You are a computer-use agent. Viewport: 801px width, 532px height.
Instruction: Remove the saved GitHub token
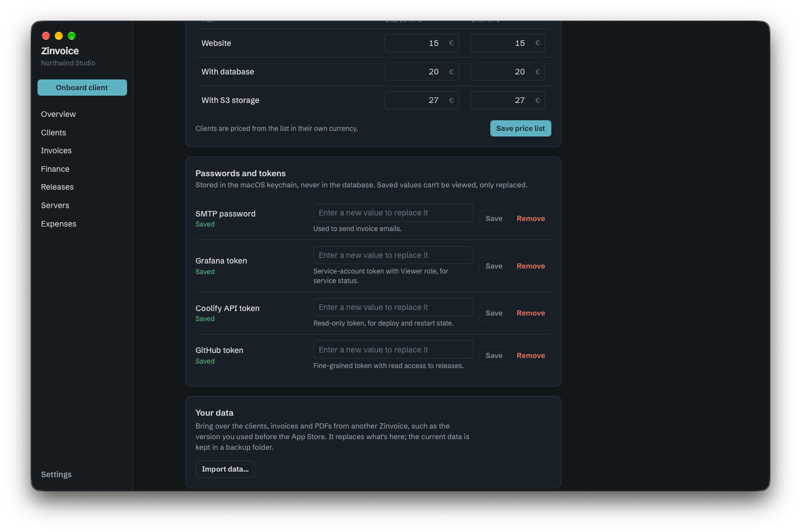click(x=531, y=355)
